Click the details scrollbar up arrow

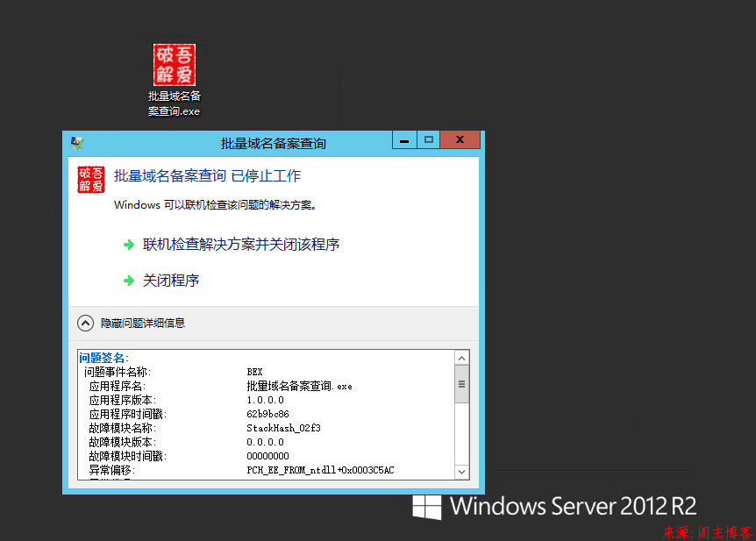[x=461, y=358]
